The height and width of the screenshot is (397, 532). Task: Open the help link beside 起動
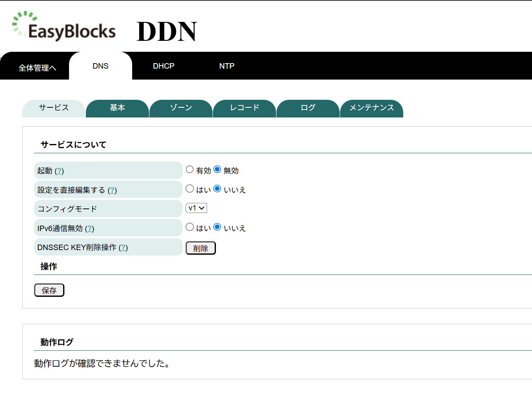pyautogui.click(x=60, y=171)
